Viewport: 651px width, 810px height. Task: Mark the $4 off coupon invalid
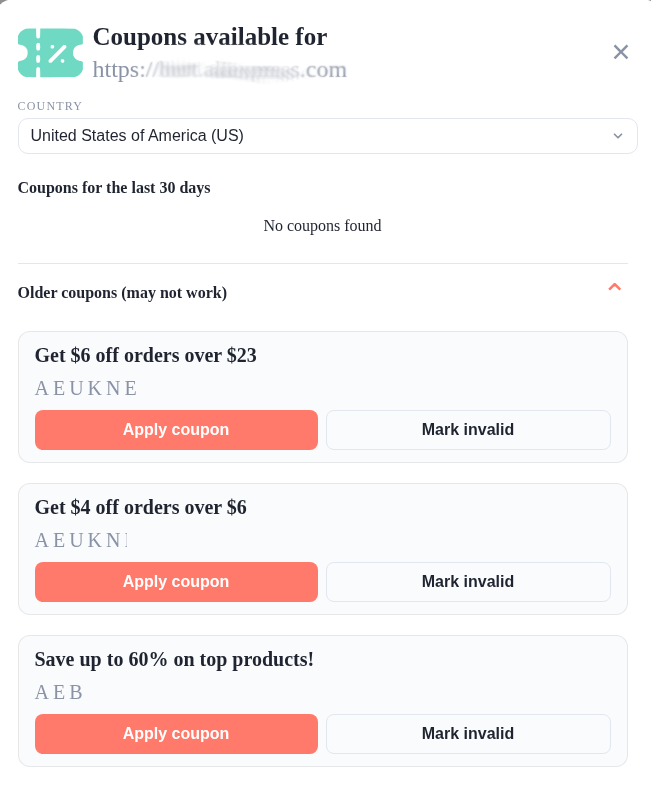pyautogui.click(x=468, y=581)
